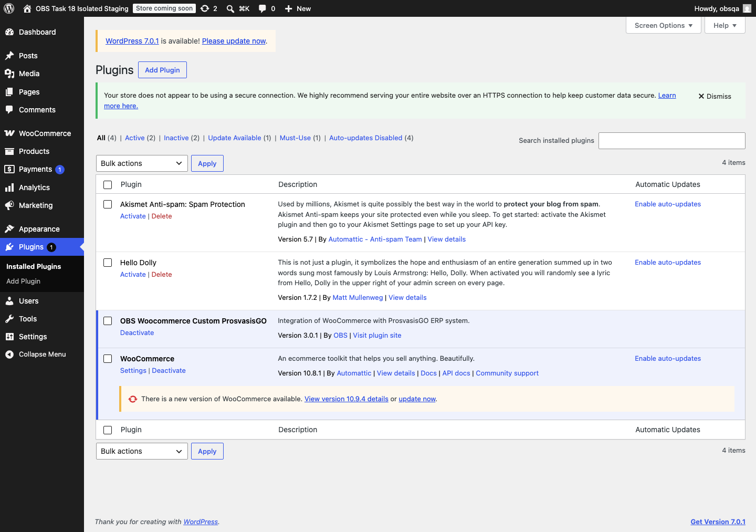This screenshot has width=756, height=532.
Task: Open Add Plugin sidebar submenu item
Action: click(23, 281)
